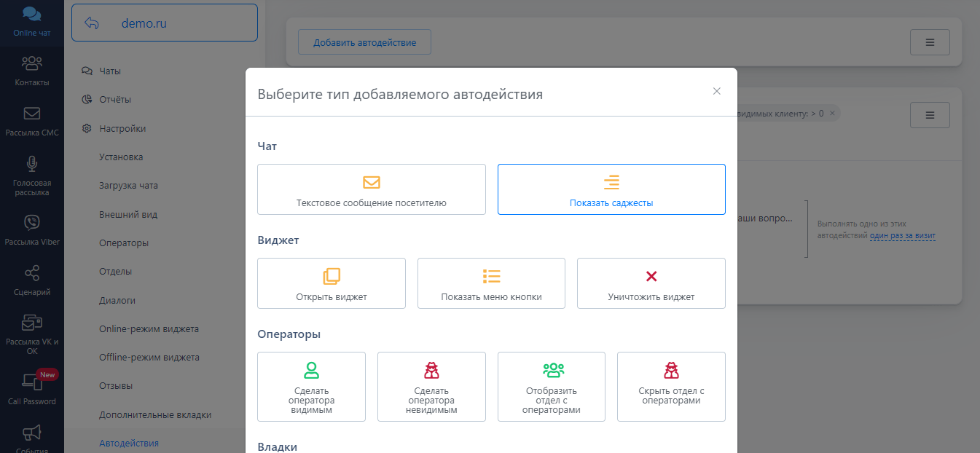
Task: Go to Контакты section
Action: coord(31,71)
